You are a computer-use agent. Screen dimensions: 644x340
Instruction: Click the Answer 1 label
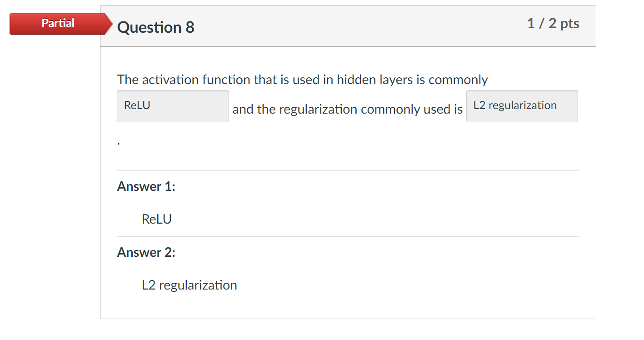click(146, 186)
